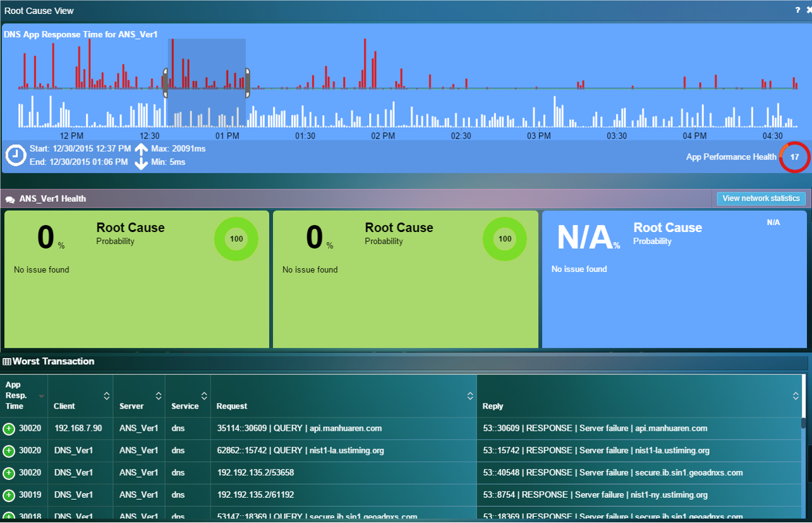812x523 pixels.
Task: Click the speech bubble icon beside ANS_Ver1 Health
Action: (x=10, y=199)
